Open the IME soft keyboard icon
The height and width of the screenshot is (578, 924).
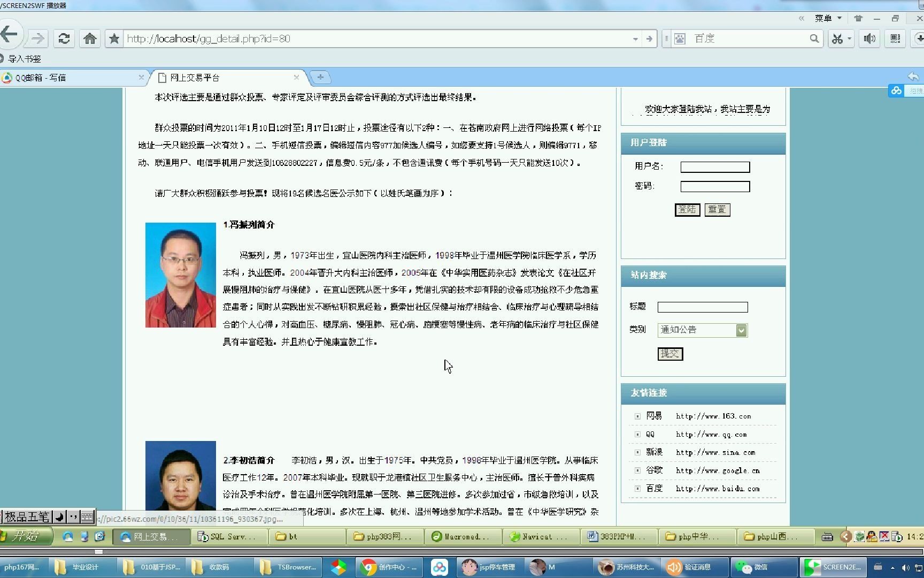87,517
